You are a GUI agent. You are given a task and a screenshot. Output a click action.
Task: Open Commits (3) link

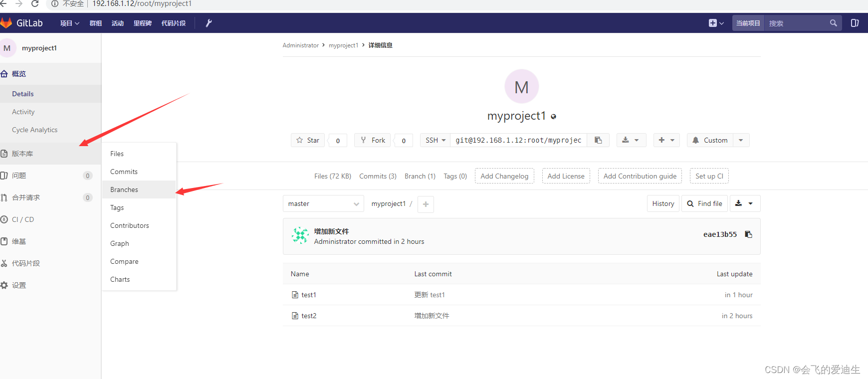coord(378,176)
